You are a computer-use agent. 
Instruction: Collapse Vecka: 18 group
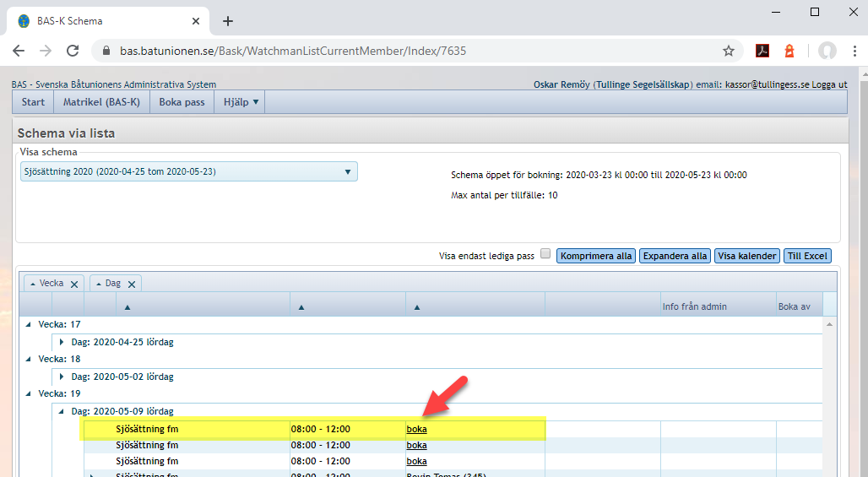coord(28,359)
